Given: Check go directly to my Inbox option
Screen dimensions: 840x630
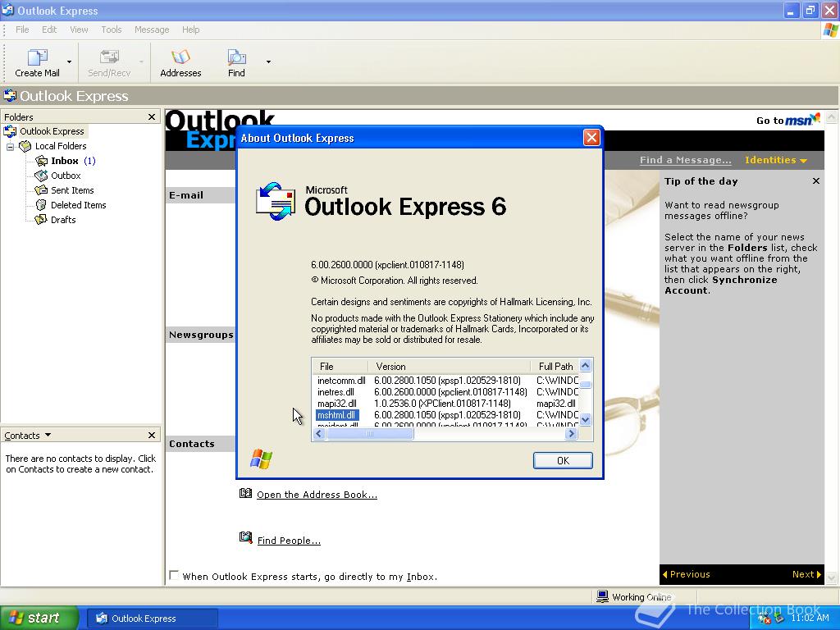Looking at the screenshot, I should pos(174,575).
